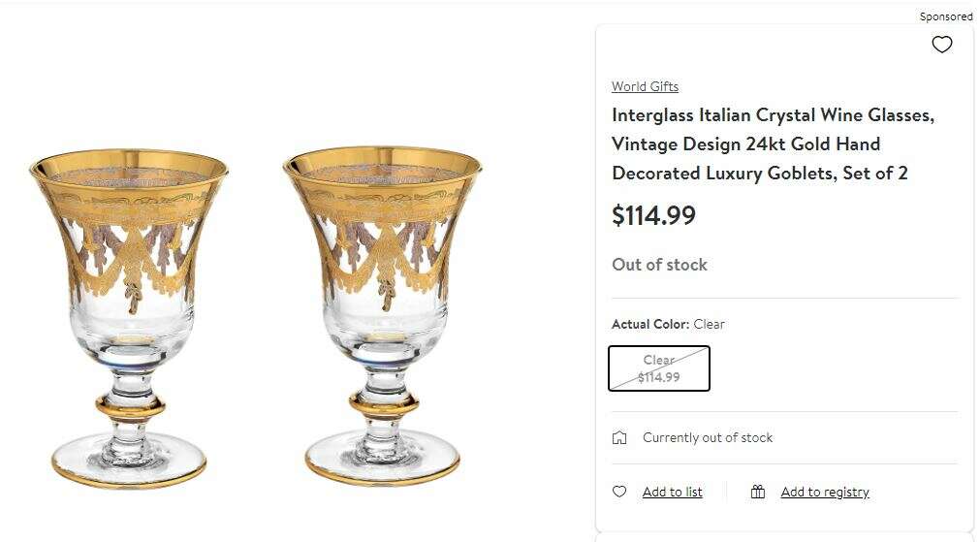Click the Interglass Italian Crystal Wine Glasses title
The image size is (980, 542).
(x=773, y=143)
